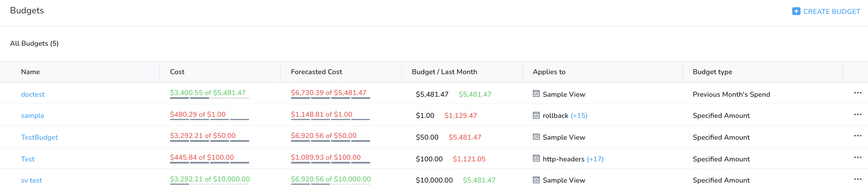This screenshot has height=189, width=868.
Task: Sort by the Name column header
Action: tap(30, 72)
